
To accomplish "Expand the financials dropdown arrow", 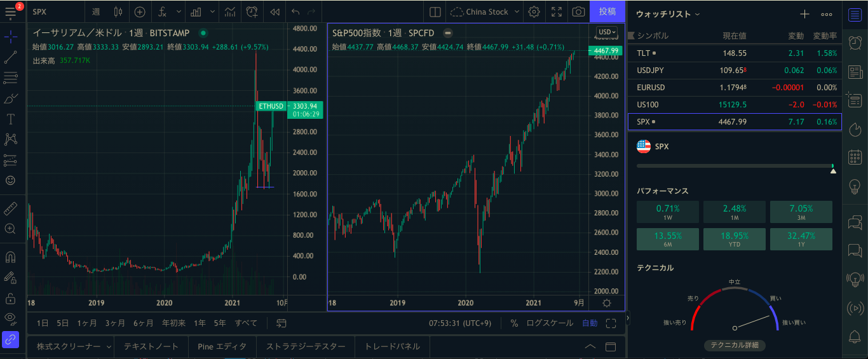I will click(x=212, y=11).
